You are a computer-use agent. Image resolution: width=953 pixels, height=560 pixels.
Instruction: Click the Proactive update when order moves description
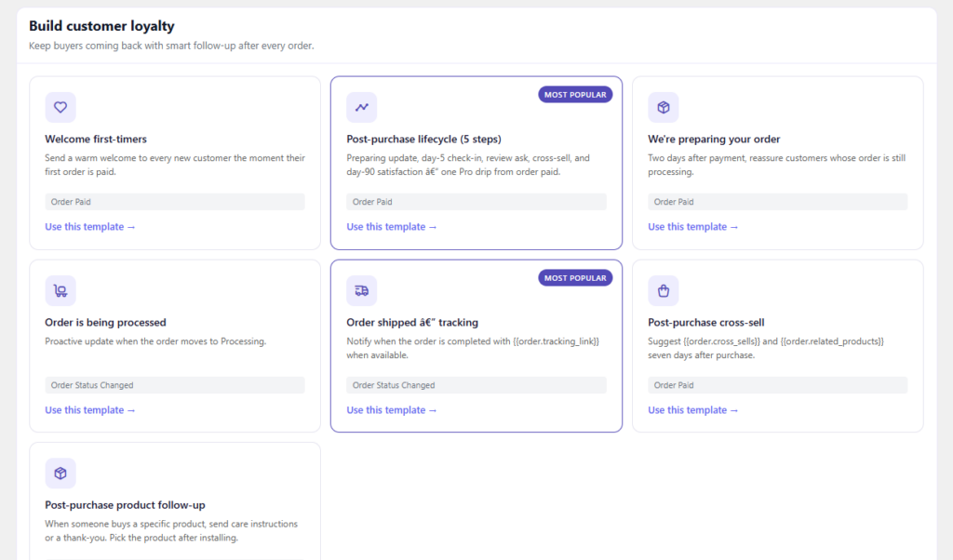point(155,341)
